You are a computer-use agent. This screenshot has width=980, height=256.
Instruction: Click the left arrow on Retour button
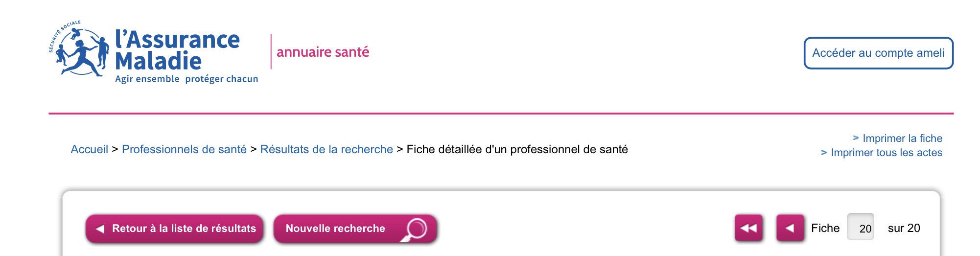pos(100,229)
